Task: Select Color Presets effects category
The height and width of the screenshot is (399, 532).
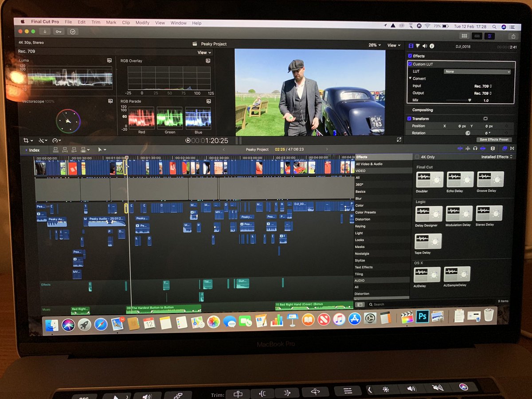Action: (366, 212)
